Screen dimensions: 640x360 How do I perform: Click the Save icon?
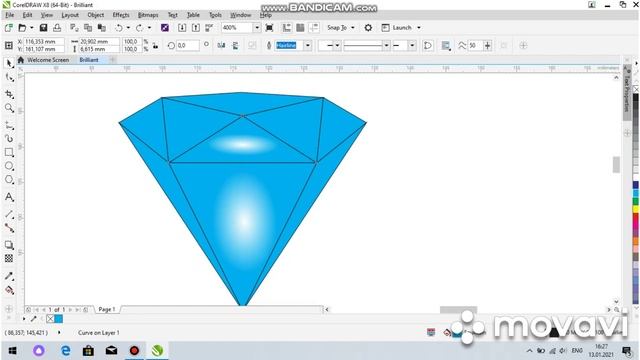point(43,28)
